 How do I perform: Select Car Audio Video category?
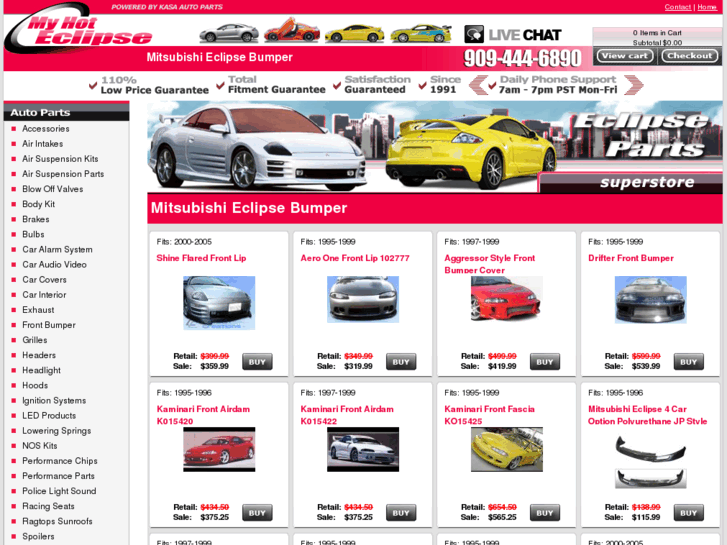click(55, 265)
